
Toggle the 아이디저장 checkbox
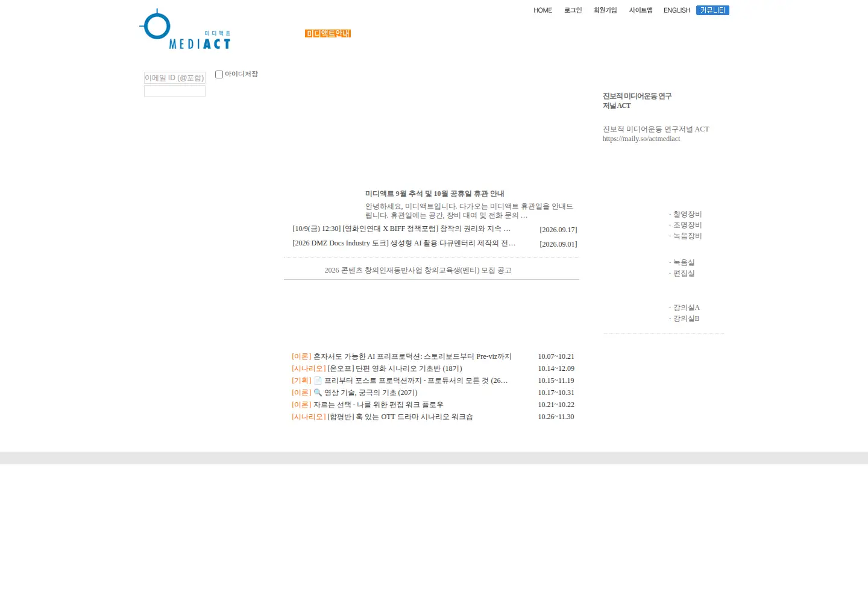coord(219,74)
